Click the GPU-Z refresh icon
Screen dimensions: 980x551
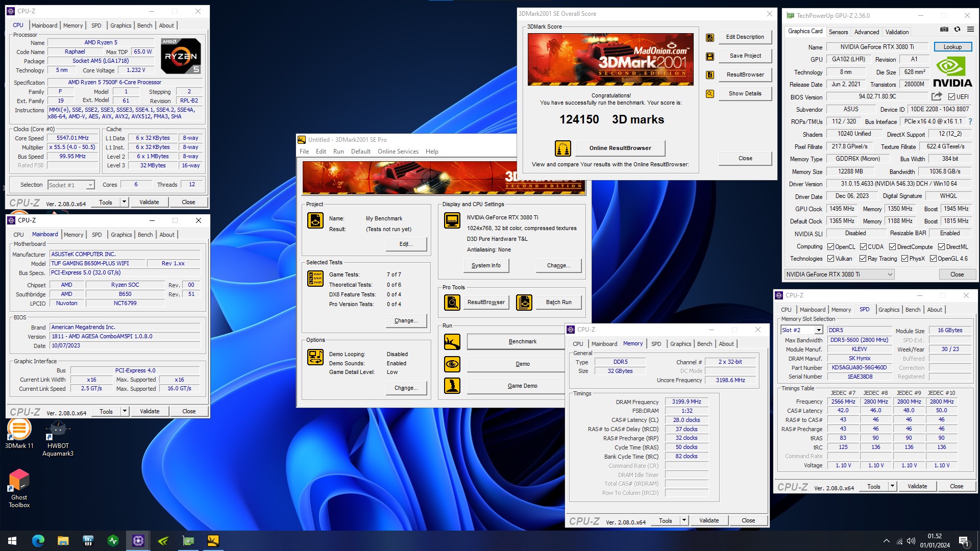(958, 30)
